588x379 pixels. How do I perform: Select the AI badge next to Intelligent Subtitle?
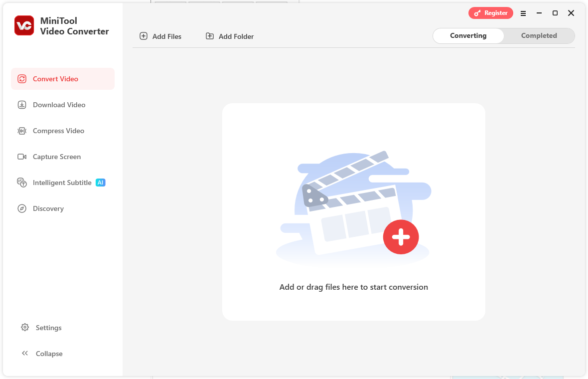click(x=100, y=183)
